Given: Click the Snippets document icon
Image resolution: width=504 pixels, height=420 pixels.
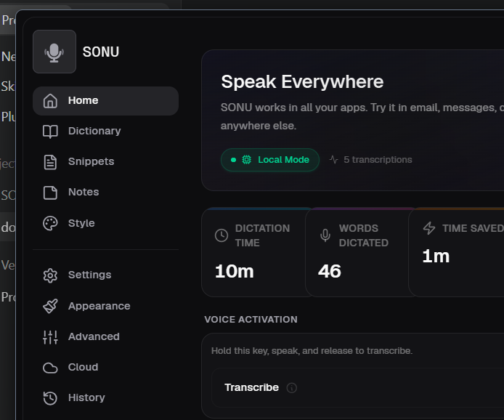Looking at the screenshot, I should (50, 162).
